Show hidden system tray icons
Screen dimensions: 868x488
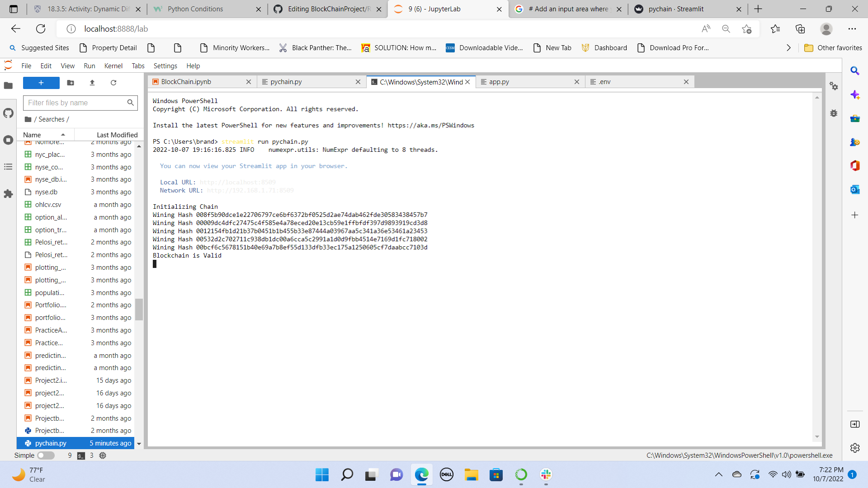coord(718,474)
